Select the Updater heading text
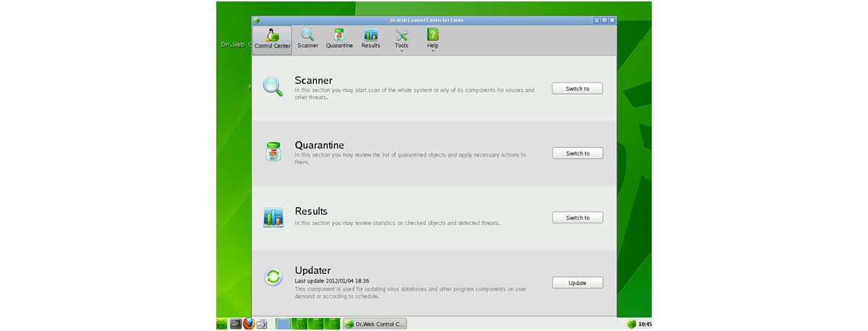 click(312, 270)
